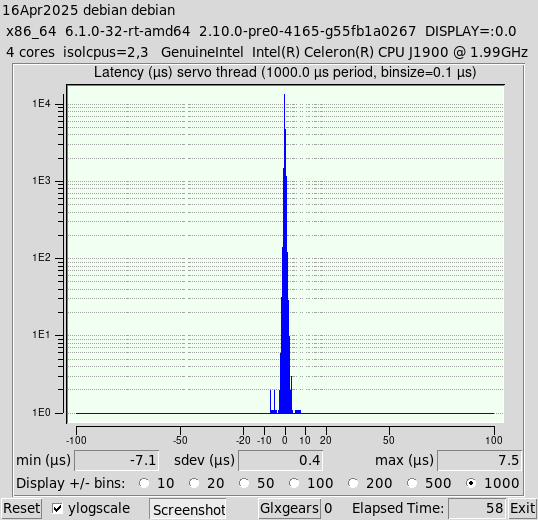Click the Elapsed Time value field
This screenshot has height=520, width=538.
(x=477, y=508)
